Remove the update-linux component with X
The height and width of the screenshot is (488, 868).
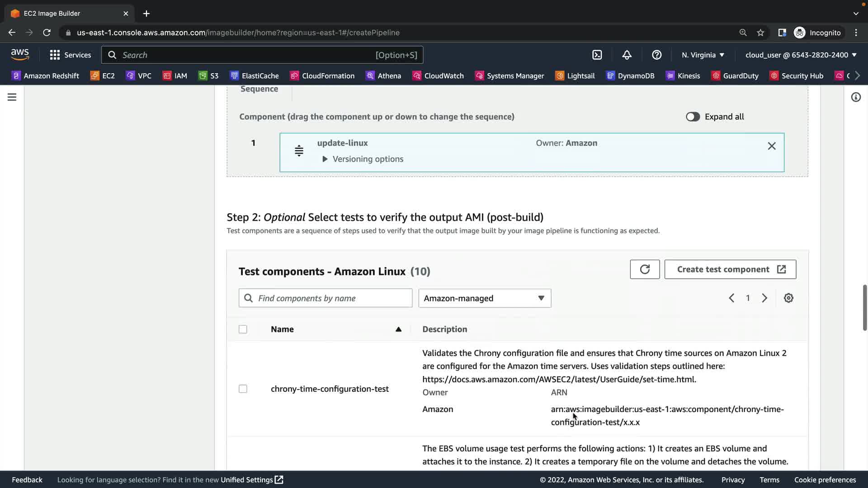coord(772,146)
